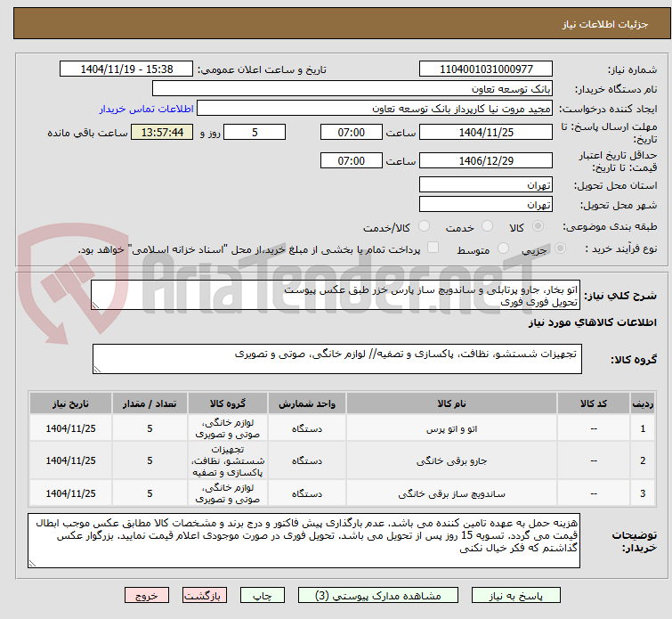The image size is (672, 619).
Task: Click the جارو برقی خانگی item cell
Action: point(452,460)
